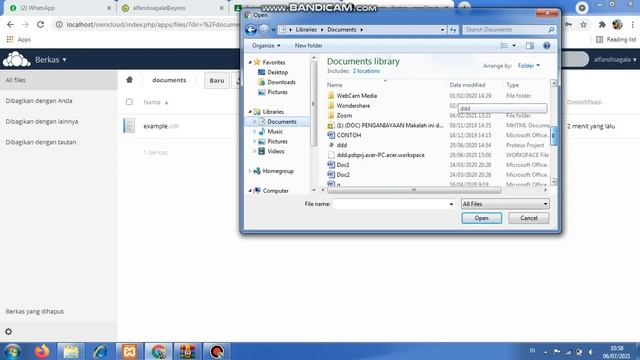Select Computer in navigation pane
The image size is (640, 360).
(x=276, y=191)
